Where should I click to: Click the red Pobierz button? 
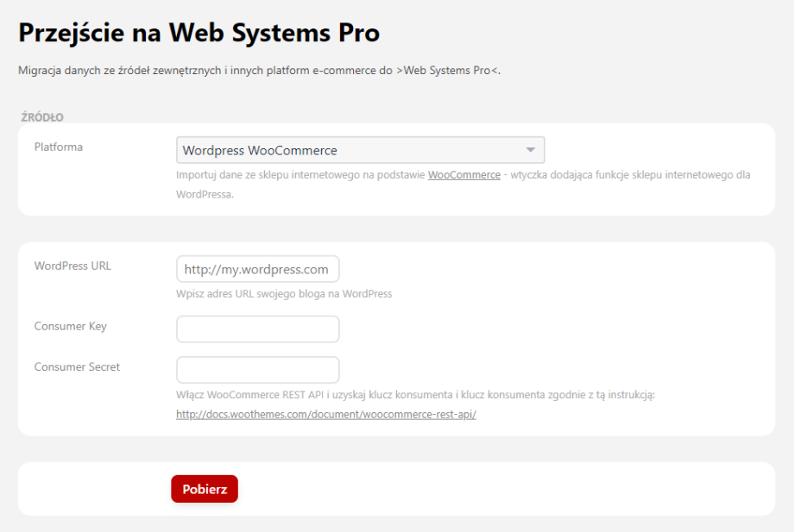(x=205, y=489)
